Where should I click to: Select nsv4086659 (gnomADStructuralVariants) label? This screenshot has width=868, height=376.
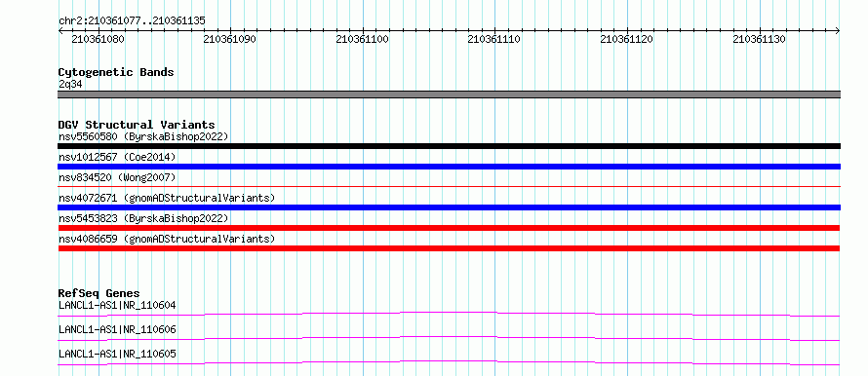point(167,239)
